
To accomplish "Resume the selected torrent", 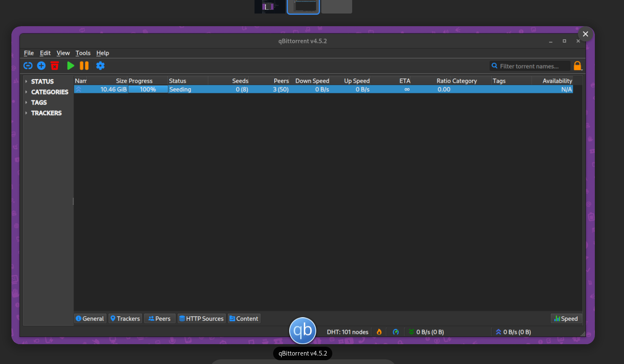I will coord(70,65).
